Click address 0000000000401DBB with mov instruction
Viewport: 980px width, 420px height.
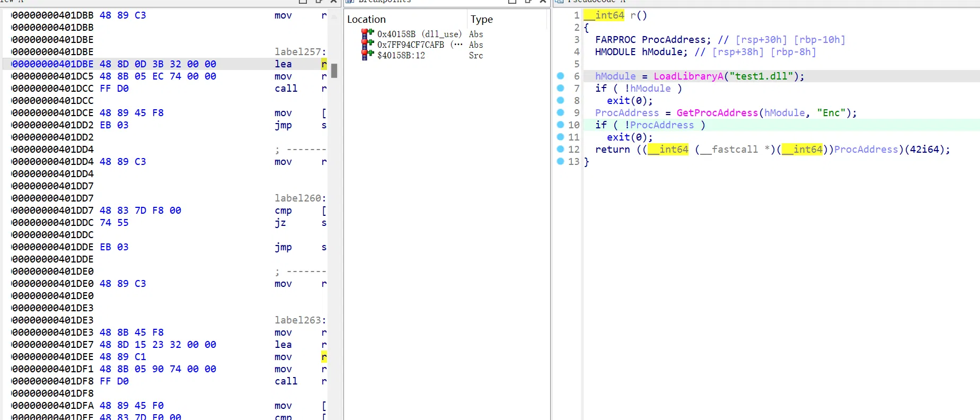[52, 15]
